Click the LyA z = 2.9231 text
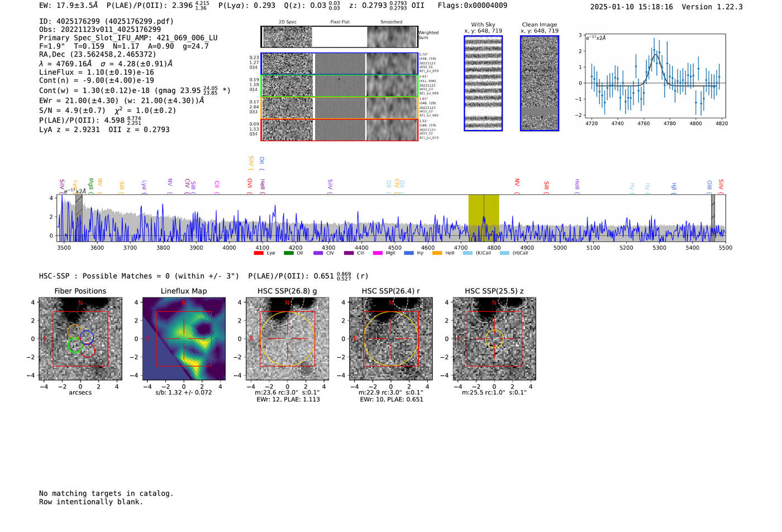 [x=69, y=130]
